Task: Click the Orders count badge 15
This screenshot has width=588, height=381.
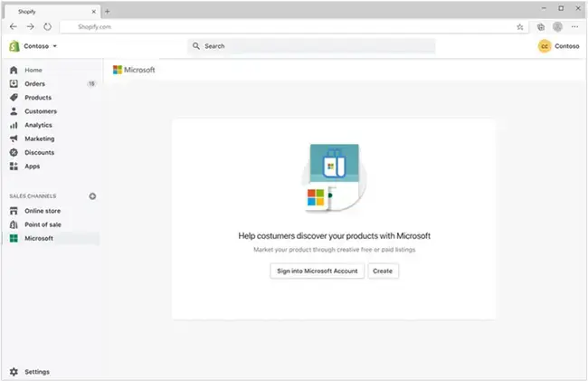Action: (x=91, y=83)
